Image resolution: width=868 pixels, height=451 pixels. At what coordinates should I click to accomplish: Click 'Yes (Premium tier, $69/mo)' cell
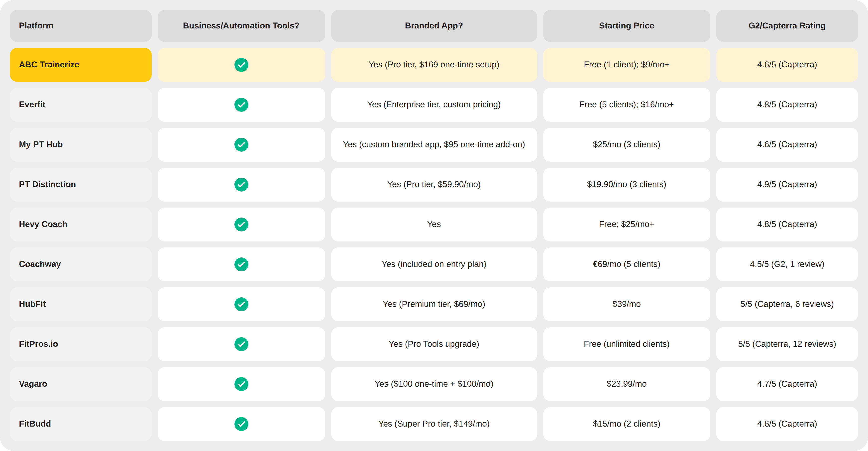[x=434, y=304]
